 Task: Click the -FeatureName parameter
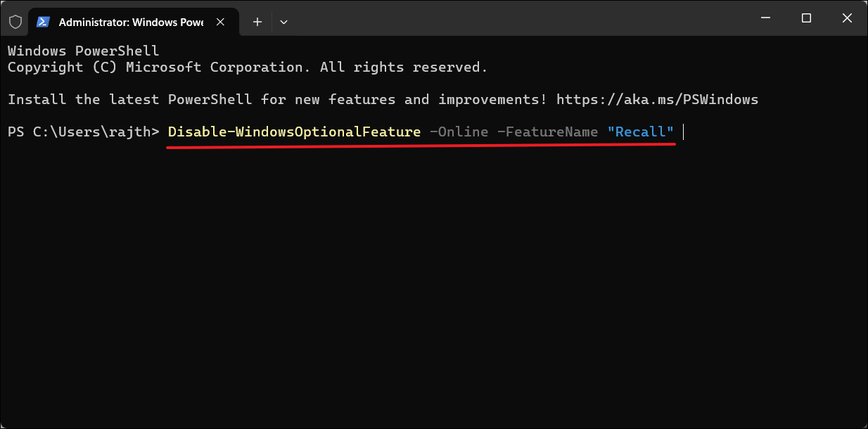click(x=547, y=132)
